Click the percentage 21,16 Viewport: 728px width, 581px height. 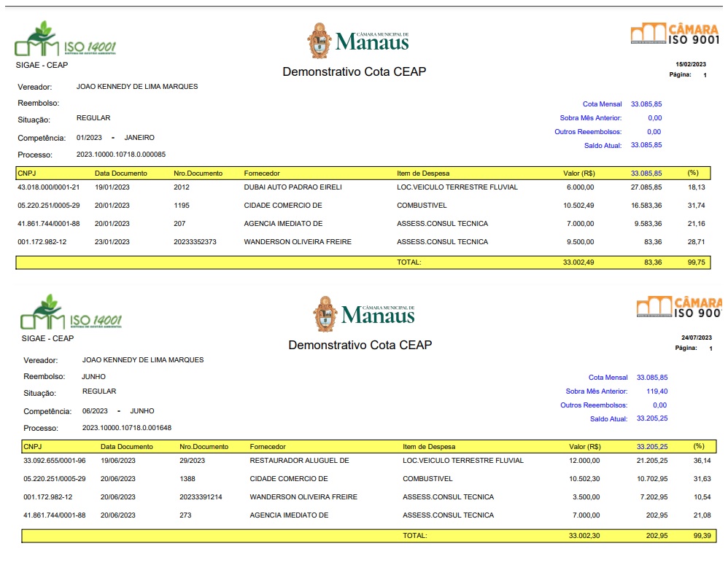(x=697, y=224)
